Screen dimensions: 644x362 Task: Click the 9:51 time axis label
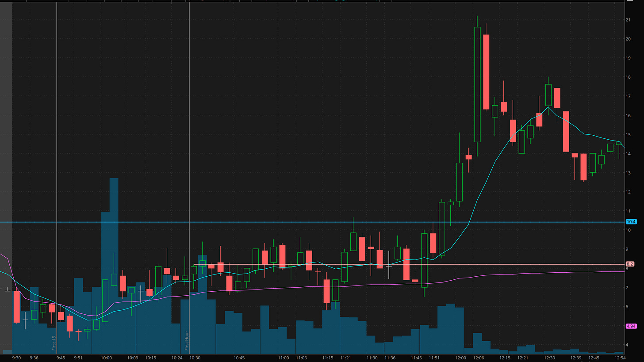point(78,358)
